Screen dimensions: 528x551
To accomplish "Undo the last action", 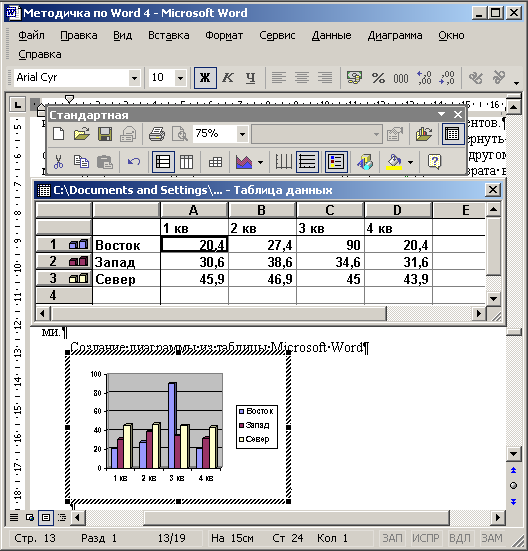I will pyautogui.click(x=134, y=162).
